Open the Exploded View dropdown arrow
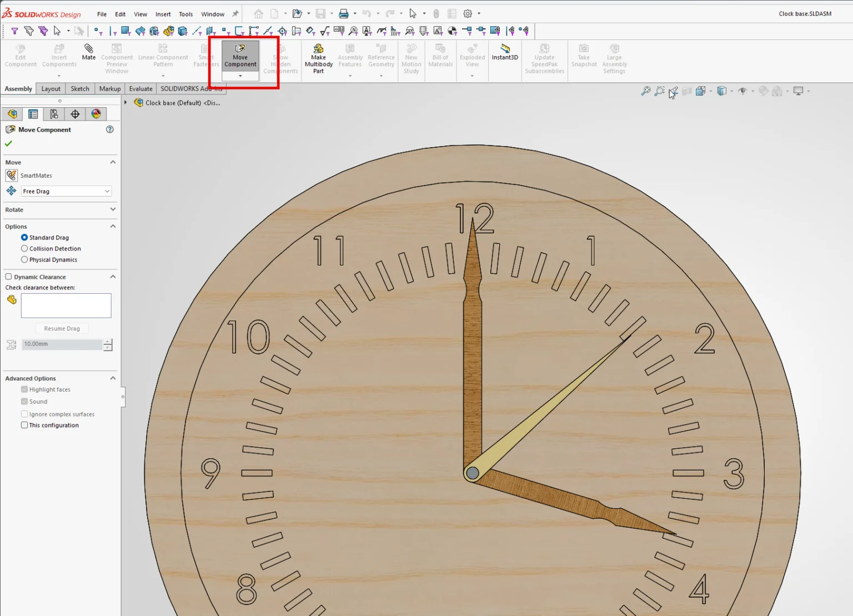 point(472,76)
